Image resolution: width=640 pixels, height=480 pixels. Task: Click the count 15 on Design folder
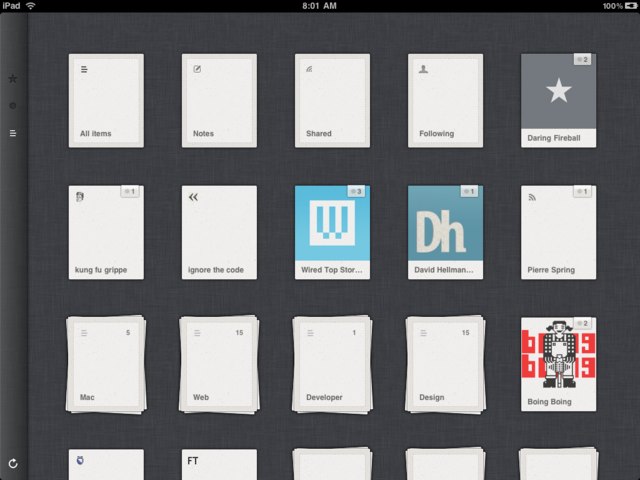click(x=465, y=333)
